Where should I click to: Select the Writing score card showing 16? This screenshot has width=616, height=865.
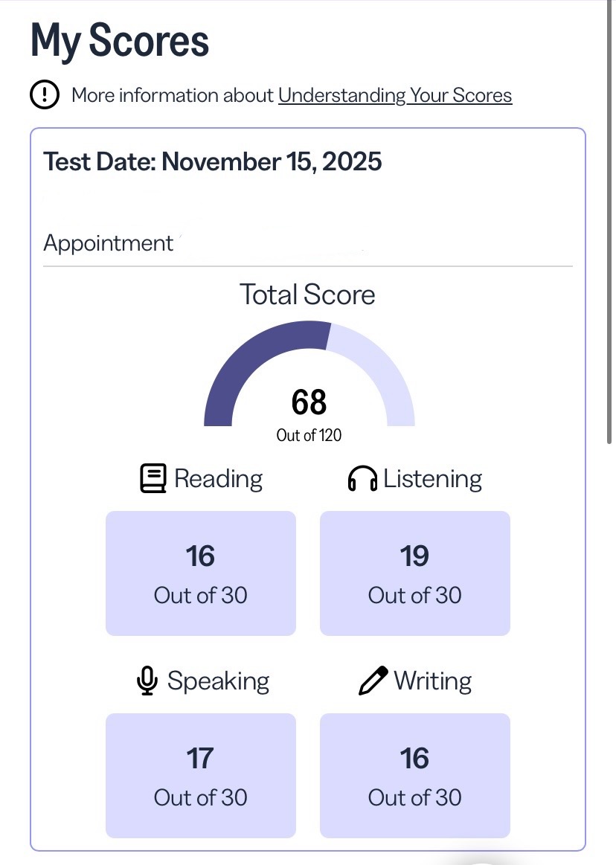[x=415, y=775]
